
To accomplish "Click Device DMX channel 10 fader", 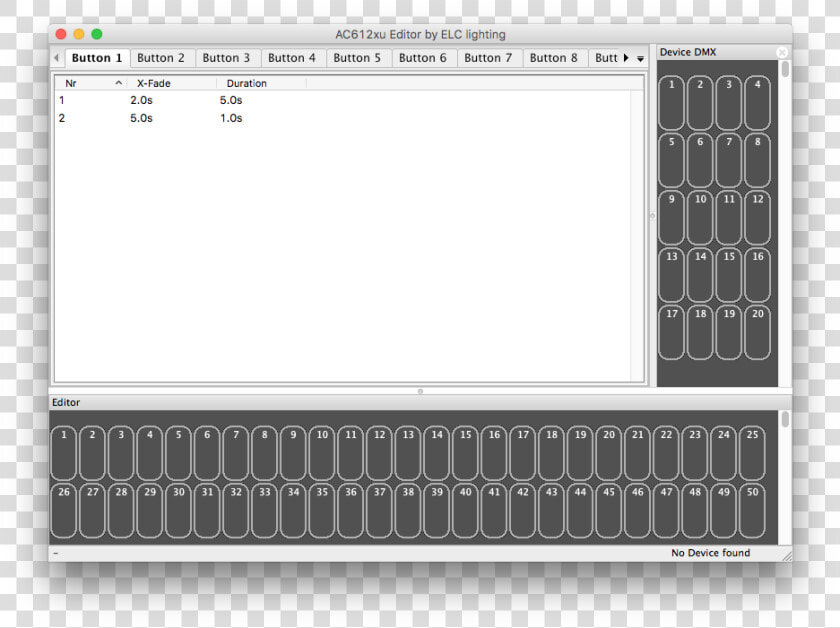I will point(700,218).
